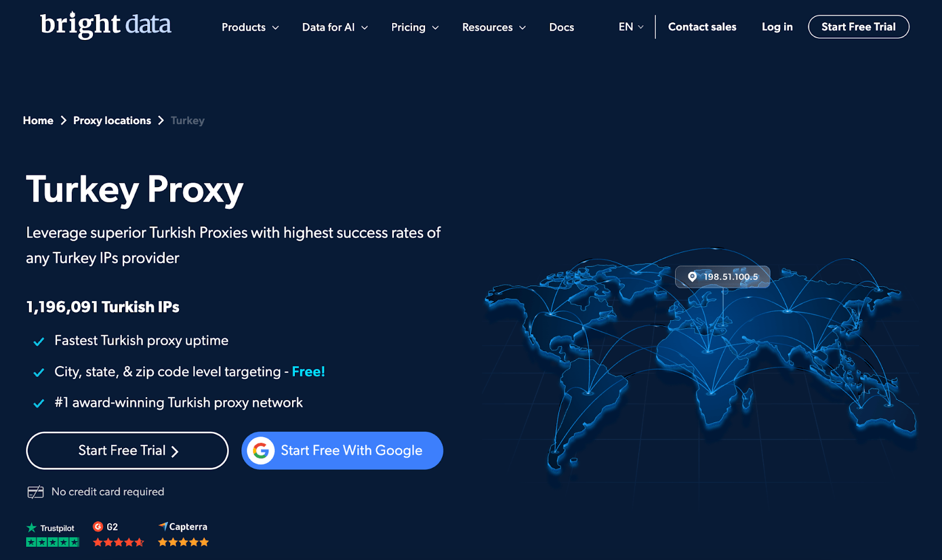This screenshot has height=560, width=942.
Task: Go to Docs page
Action: [x=562, y=27]
